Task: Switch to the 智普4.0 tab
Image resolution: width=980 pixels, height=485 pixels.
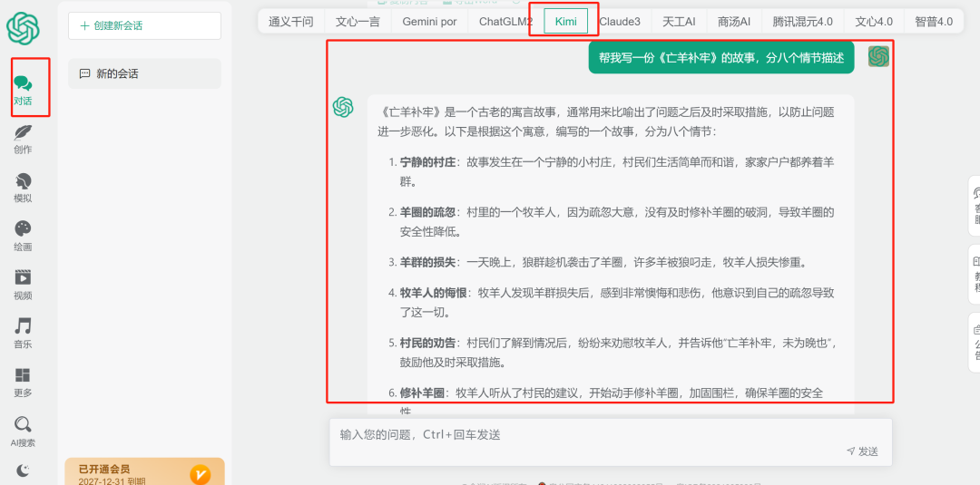Action: pyautogui.click(x=934, y=22)
